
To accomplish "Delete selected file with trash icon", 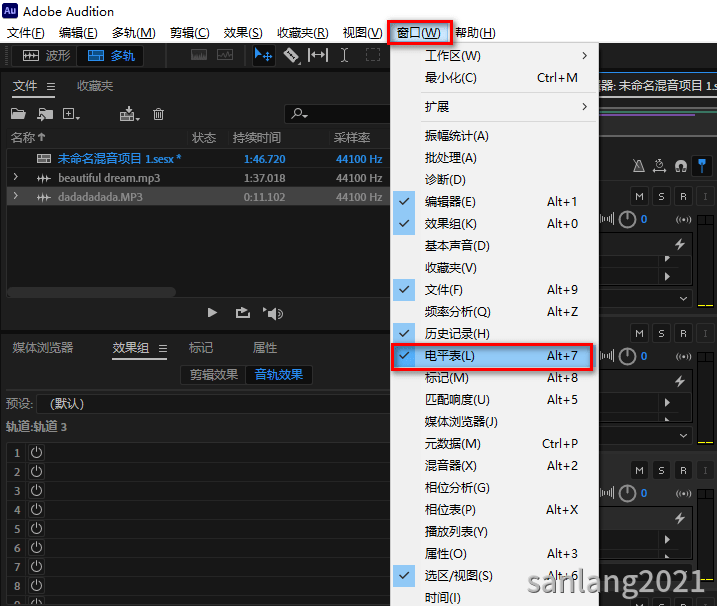I will [x=158, y=114].
